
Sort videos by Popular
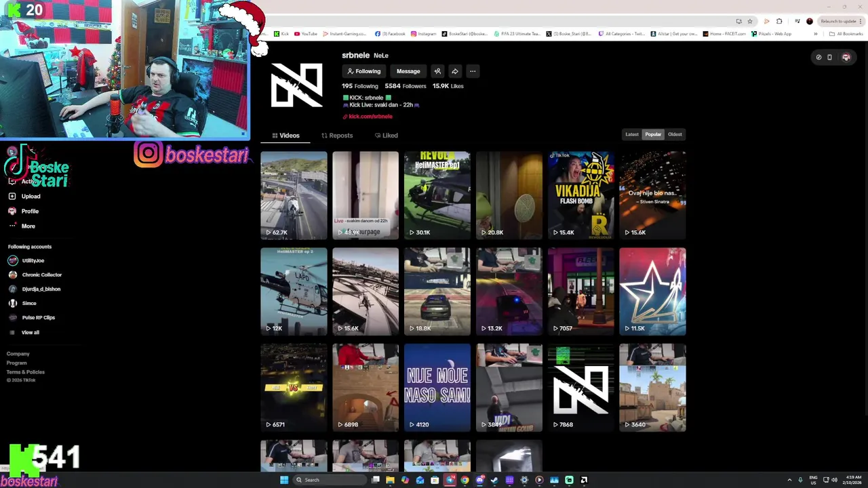pyautogui.click(x=653, y=134)
